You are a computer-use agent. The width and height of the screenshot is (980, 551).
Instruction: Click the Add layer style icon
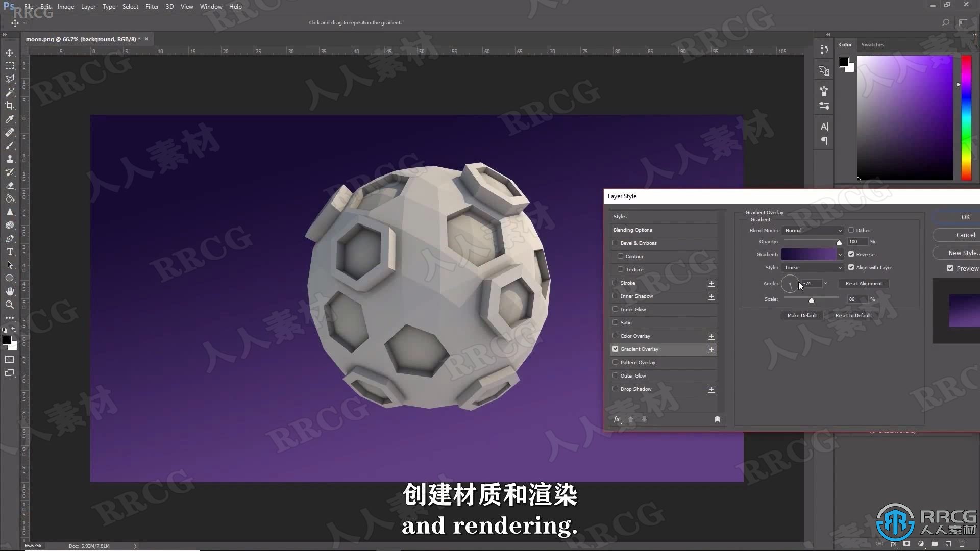coord(617,418)
